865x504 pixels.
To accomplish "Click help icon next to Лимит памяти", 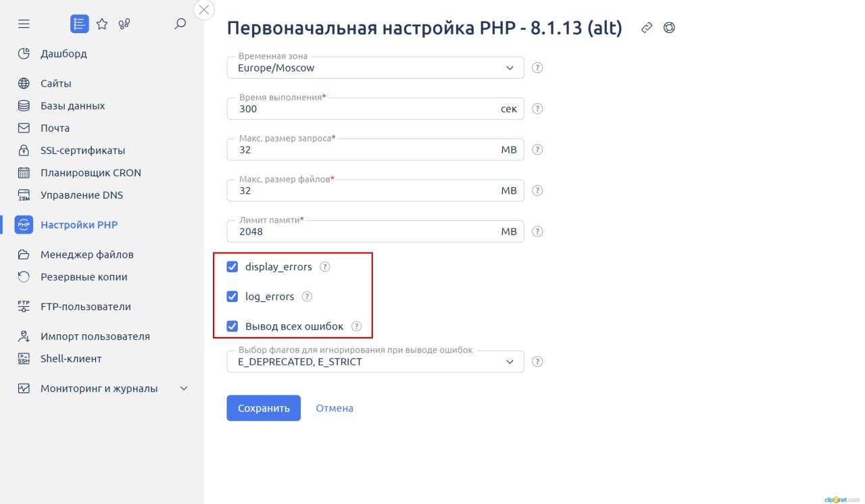I will tap(538, 231).
